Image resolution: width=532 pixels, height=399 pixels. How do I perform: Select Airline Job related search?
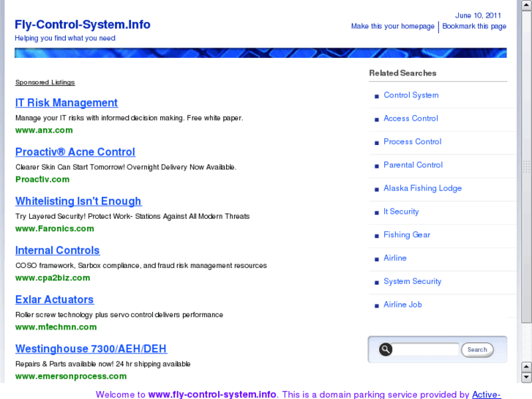coord(402,305)
